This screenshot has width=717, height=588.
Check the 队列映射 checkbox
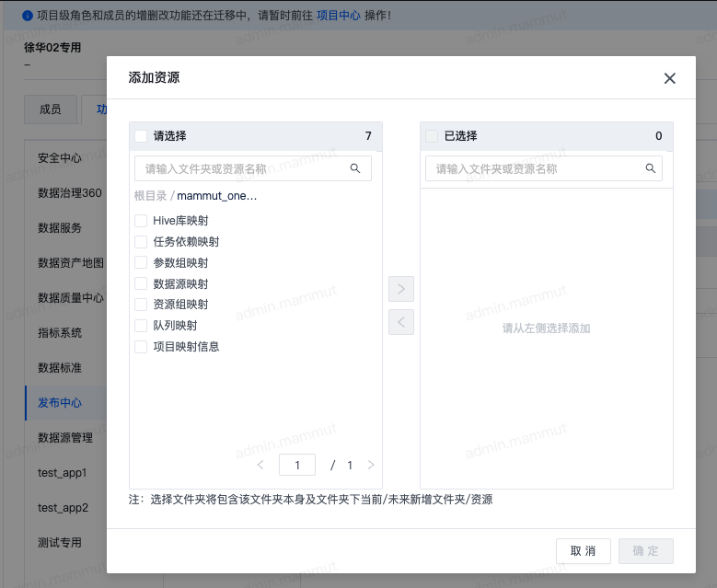click(141, 326)
